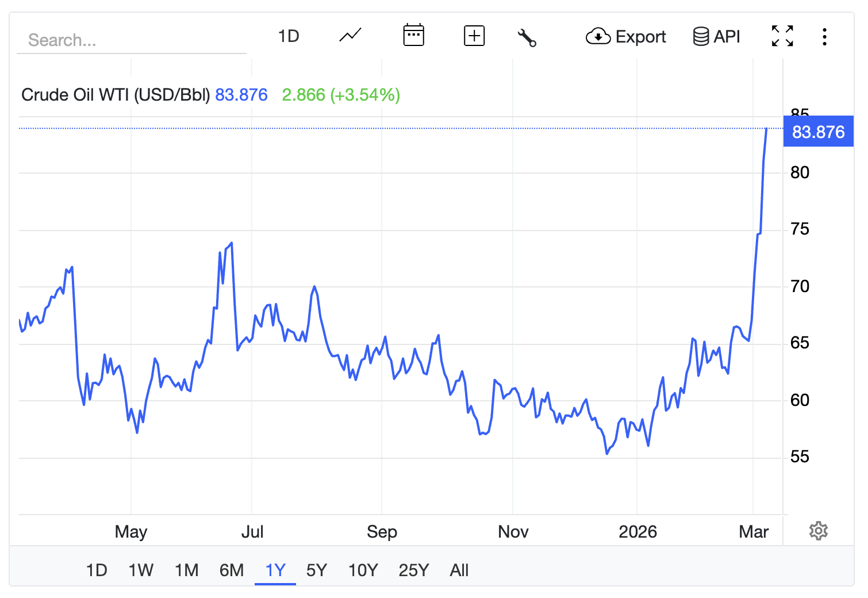Click the Sep date axis label

[382, 532]
